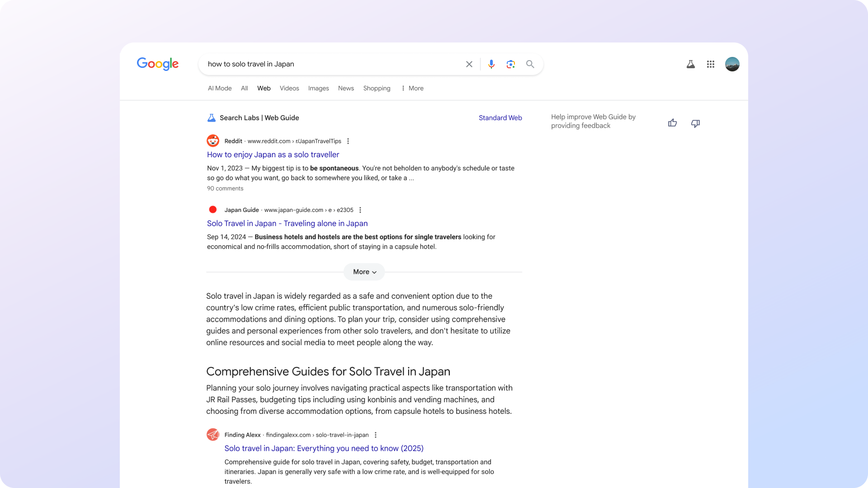Viewport: 868px width, 488px height.
Task: Give positive feedback with thumbs up
Action: (x=672, y=122)
